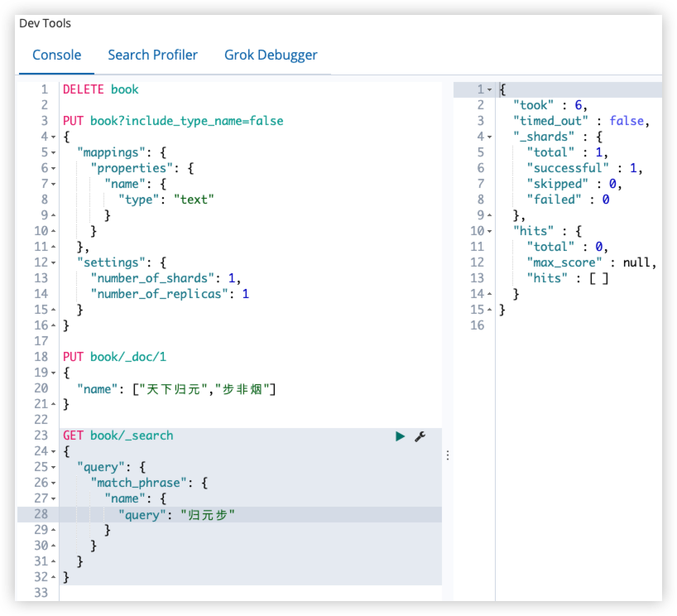Image resolution: width=677 pixels, height=616 pixels.
Task: Click empty editor line 22
Action: coord(251,420)
